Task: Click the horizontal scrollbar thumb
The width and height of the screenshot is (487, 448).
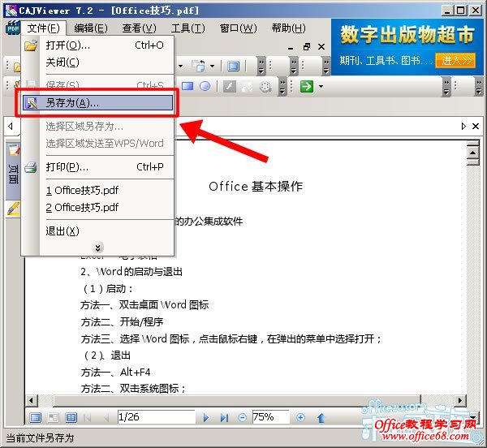Action: pyautogui.click(x=237, y=400)
